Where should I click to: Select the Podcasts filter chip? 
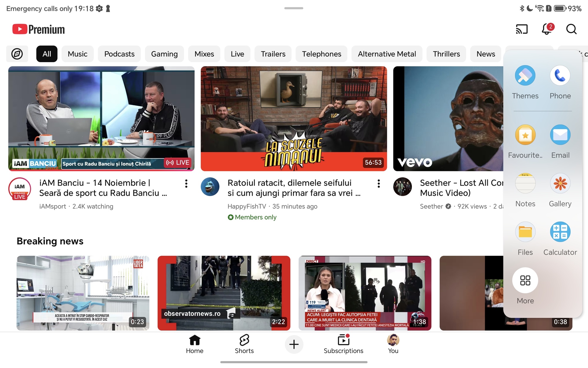pyautogui.click(x=119, y=54)
